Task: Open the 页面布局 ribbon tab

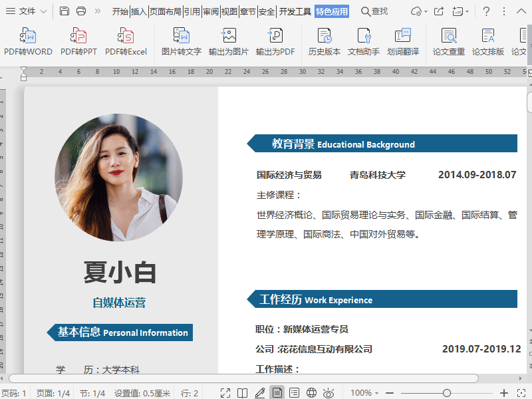Action: (x=165, y=11)
